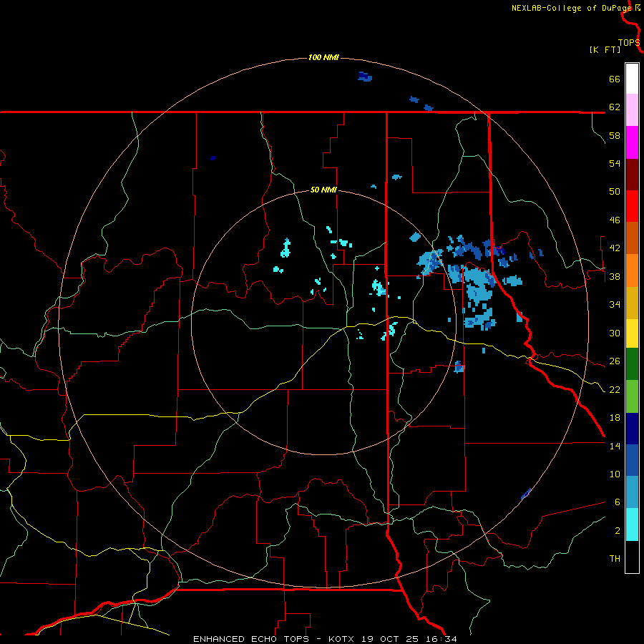Screen dimensions: 644x644
Task: Click the yellow swatch in the color scale
Action: [632, 333]
